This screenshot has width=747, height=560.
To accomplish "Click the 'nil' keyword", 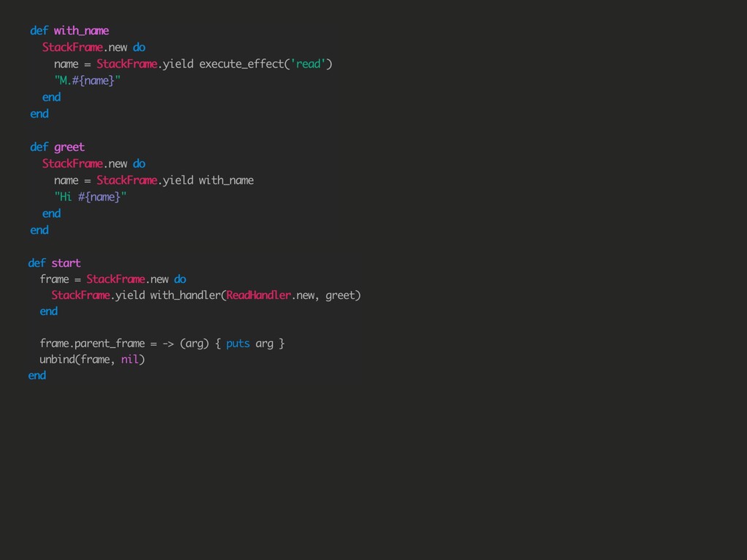I will point(130,359).
